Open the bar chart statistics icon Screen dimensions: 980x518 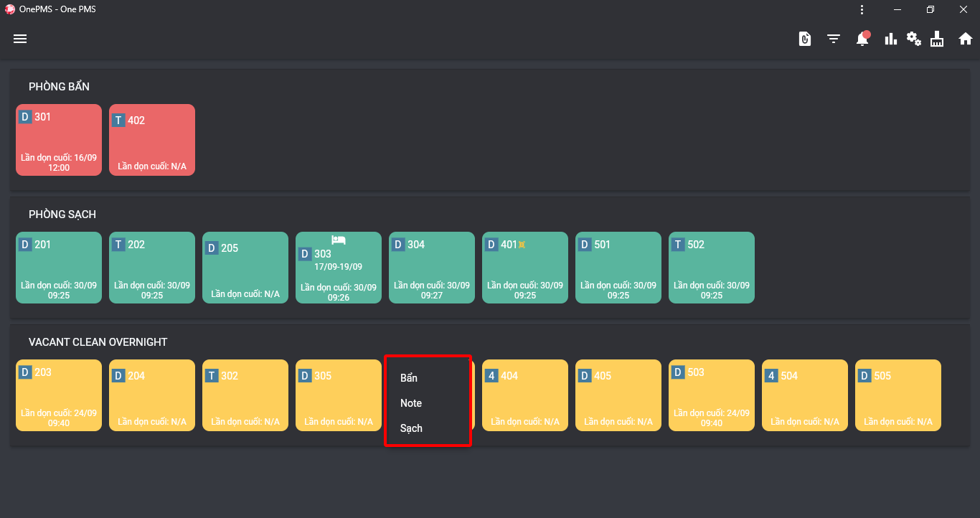click(x=891, y=39)
